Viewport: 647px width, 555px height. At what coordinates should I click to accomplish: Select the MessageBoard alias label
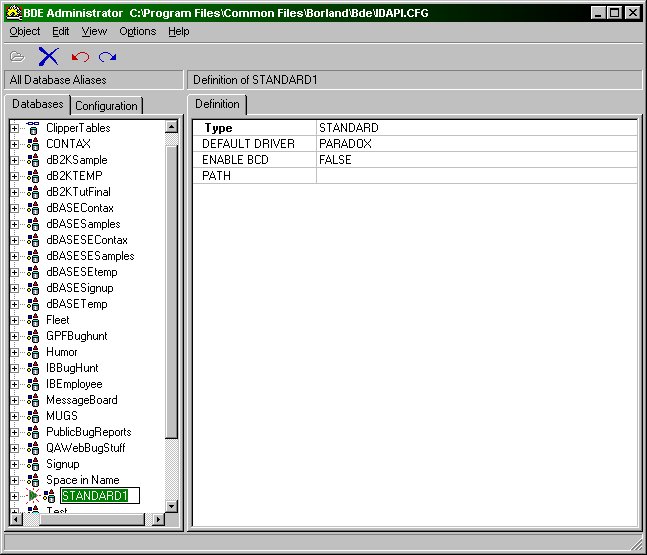[x=82, y=400]
